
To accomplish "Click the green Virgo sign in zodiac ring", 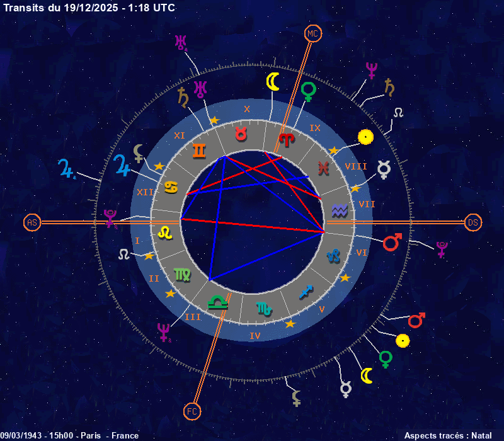I will click(x=182, y=274).
